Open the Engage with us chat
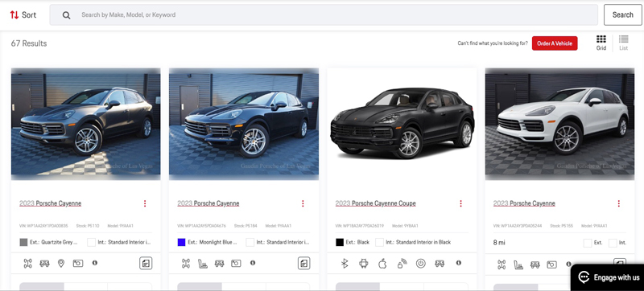Image resolution: width=644 pixels, height=291 pixels. tap(608, 277)
